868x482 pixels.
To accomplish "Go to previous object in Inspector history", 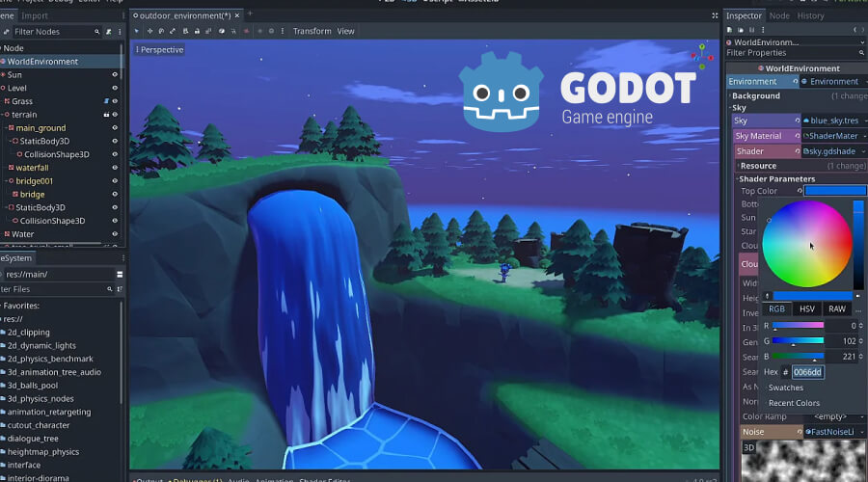I will [x=855, y=29].
